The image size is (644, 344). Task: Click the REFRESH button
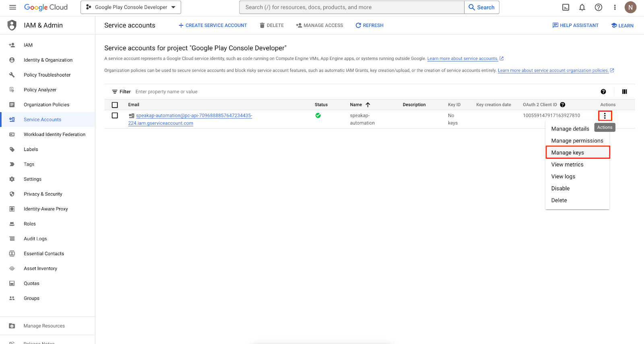(369, 25)
